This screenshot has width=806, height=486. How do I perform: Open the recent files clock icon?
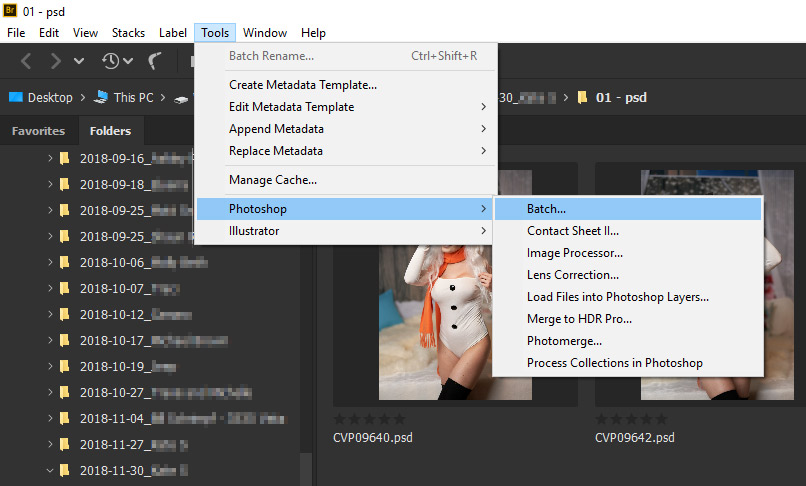(x=111, y=61)
